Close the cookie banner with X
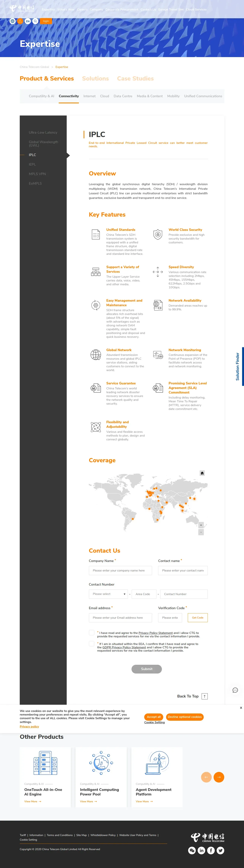 [241, 708]
